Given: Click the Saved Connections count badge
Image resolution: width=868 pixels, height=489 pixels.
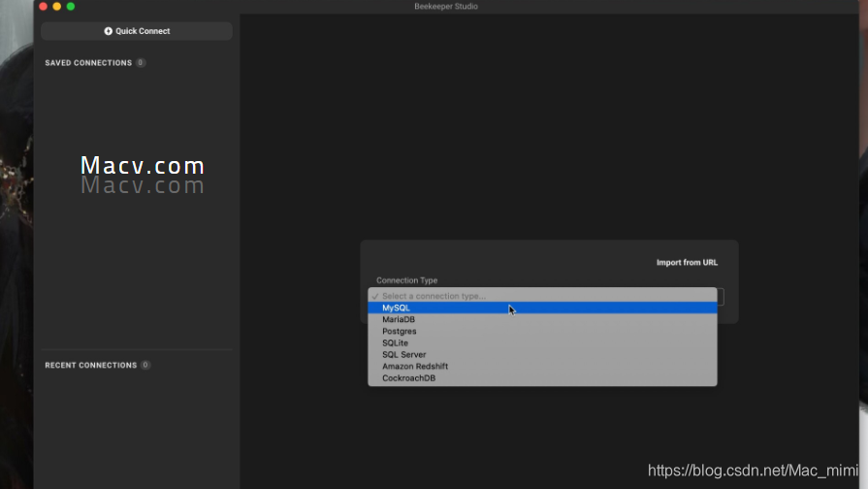Looking at the screenshot, I should [x=141, y=63].
